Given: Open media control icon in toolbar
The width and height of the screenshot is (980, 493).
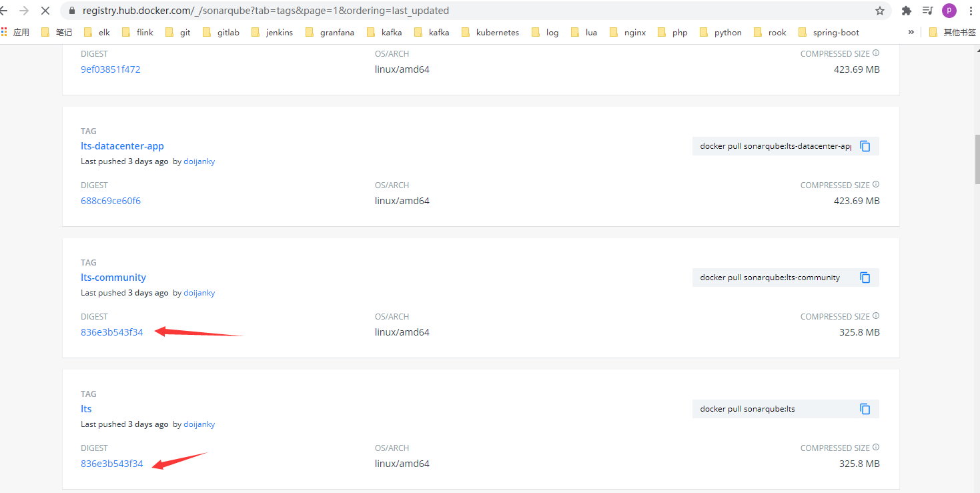Looking at the screenshot, I should (927, 11).
